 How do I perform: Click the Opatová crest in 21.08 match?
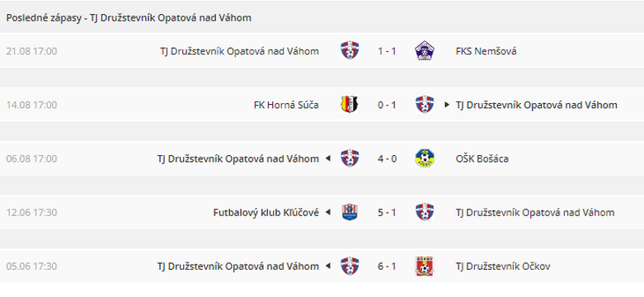[x=350, y=51]
